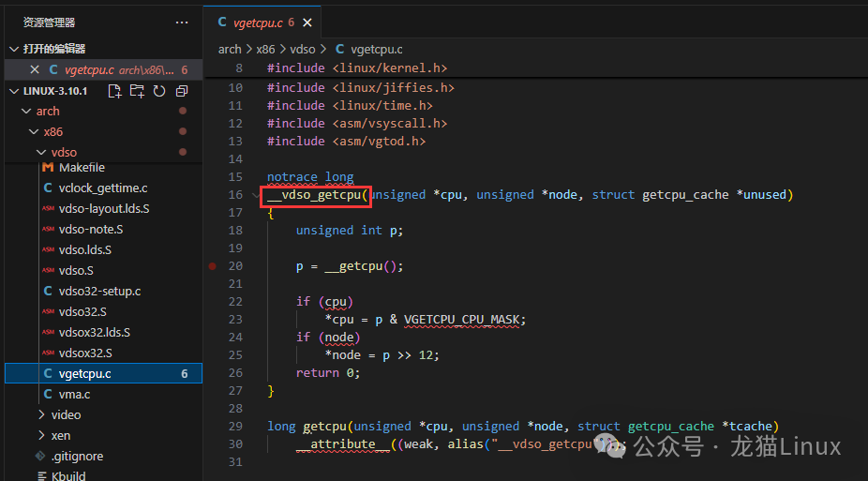Click vdso in the breadcrumb path

pos(302,50)
